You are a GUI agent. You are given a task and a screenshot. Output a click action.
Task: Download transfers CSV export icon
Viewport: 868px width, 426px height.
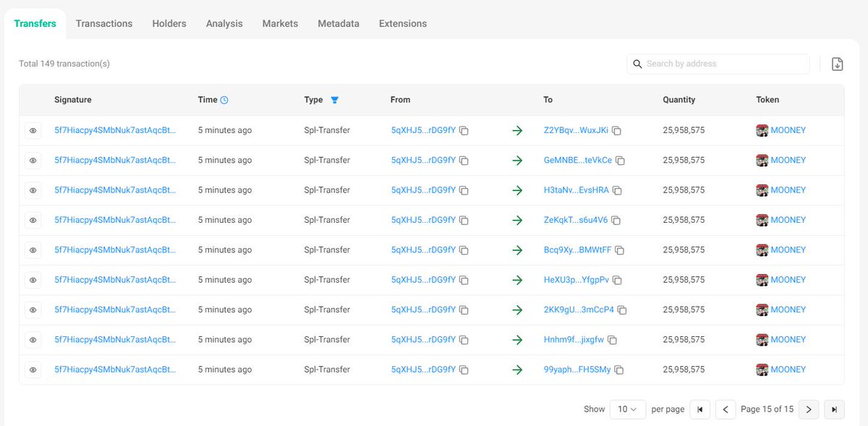pyautogui.click(x=837, y=64)
